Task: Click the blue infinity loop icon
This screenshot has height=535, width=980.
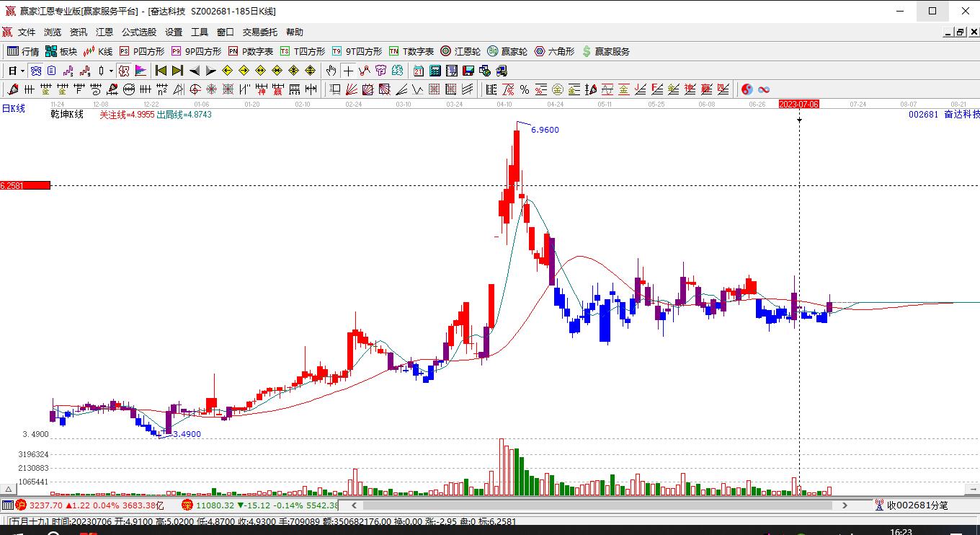Action: pos(764,89)
